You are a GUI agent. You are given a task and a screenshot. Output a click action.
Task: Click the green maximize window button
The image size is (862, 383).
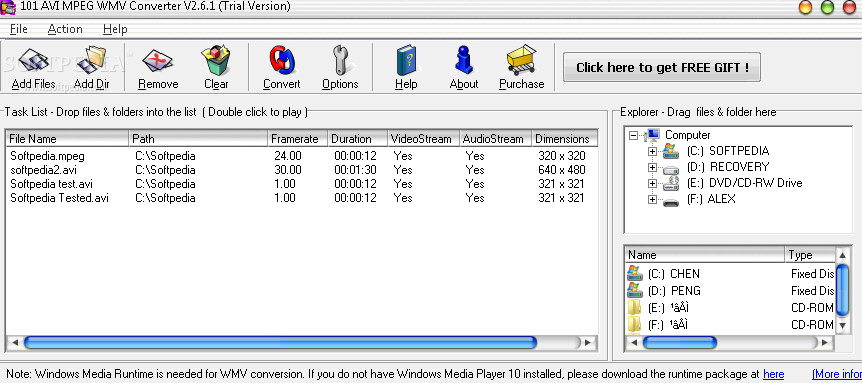click(x=827, y=7)
